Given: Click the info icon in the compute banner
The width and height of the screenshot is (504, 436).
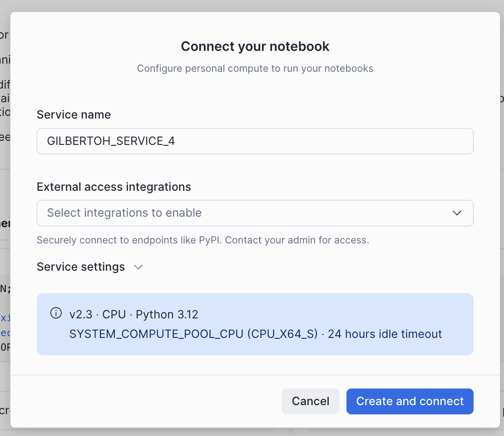Looking at the screenshot, I should pos(55,313).
